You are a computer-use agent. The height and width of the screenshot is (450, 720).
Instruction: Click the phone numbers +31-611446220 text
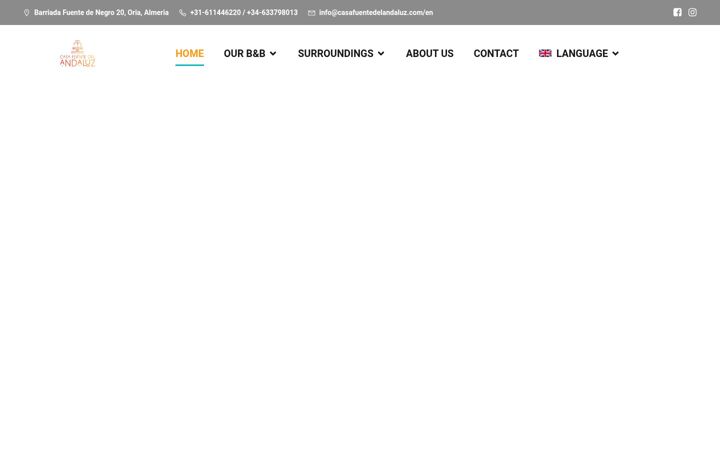244,13
